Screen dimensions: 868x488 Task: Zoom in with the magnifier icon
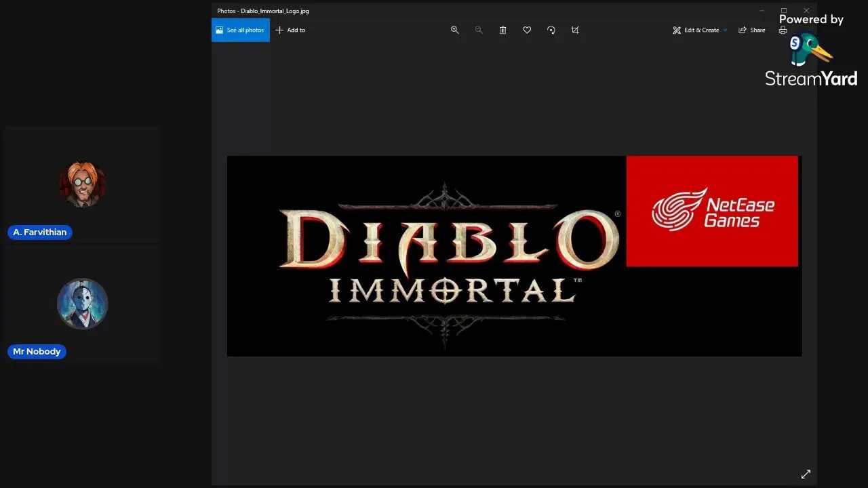(x=455, y=30)
